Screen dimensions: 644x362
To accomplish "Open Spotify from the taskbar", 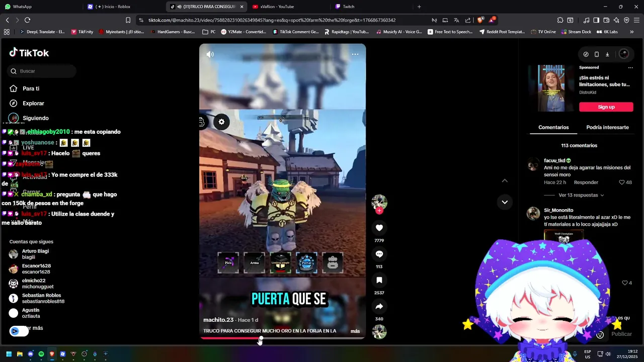I will [41, 354].
